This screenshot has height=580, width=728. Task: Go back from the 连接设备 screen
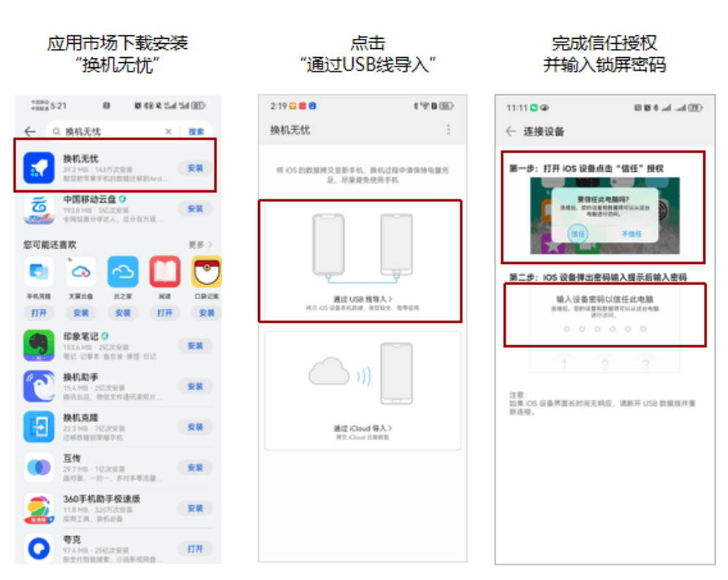coord(511,132)
